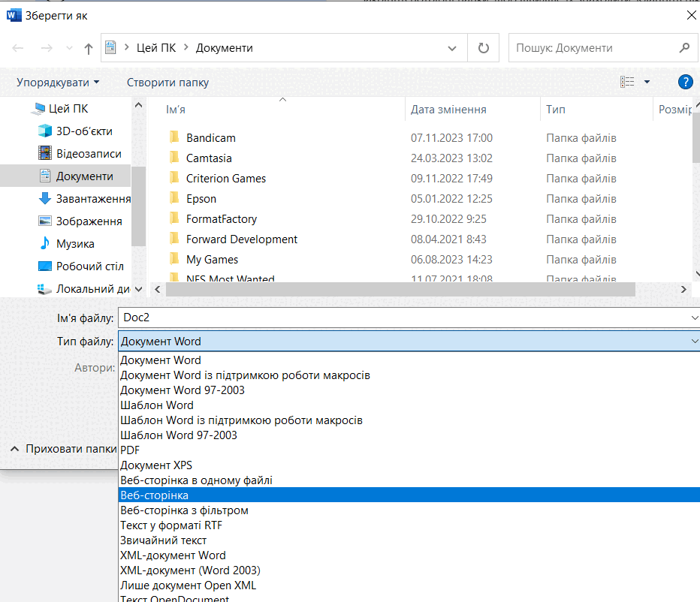Screen dimensions: 700x602
Task: Select 'Цей ПК' in the navigation tree
Action: (68, 108)
